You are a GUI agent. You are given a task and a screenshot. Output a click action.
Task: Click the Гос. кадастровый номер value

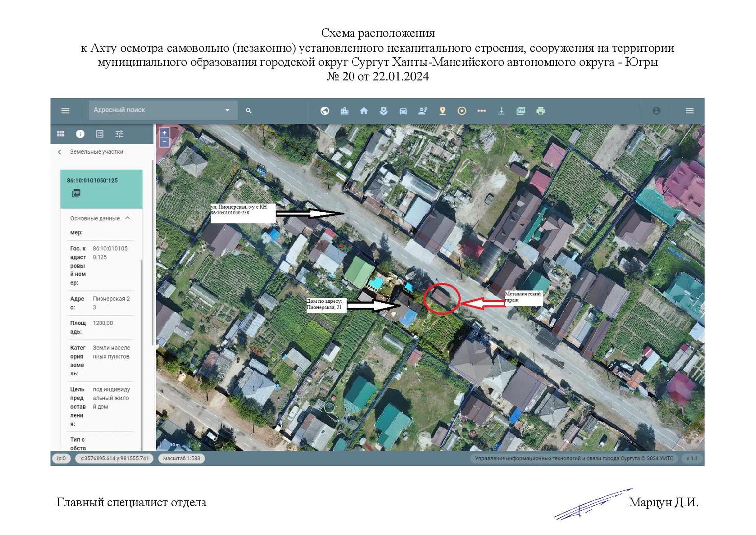pos(110,253)
